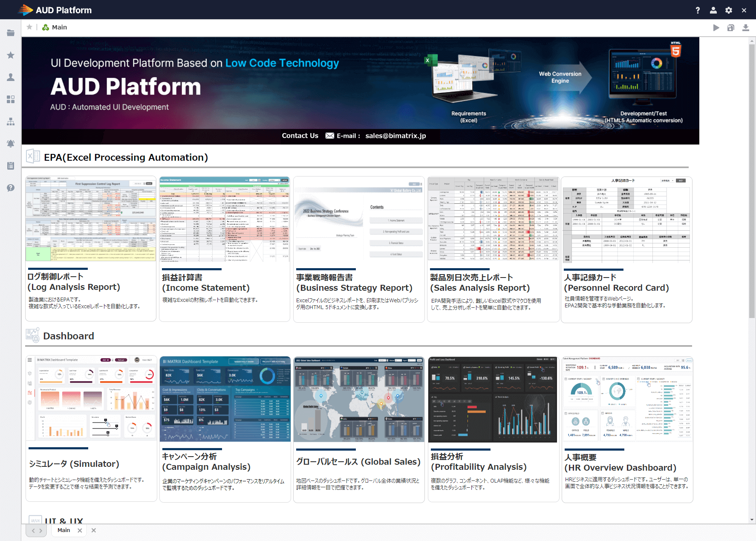Open the Income Statement report card

pos(225,249)
